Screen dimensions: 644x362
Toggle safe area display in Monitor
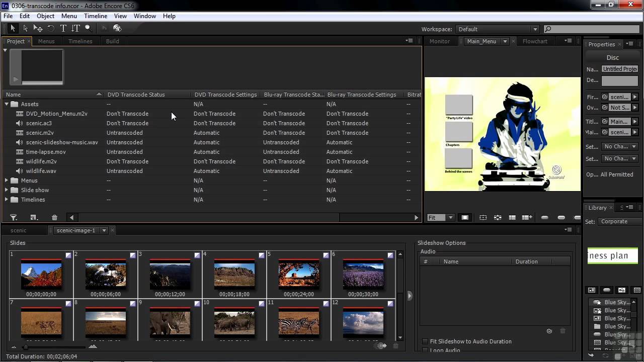coord(465,218)
